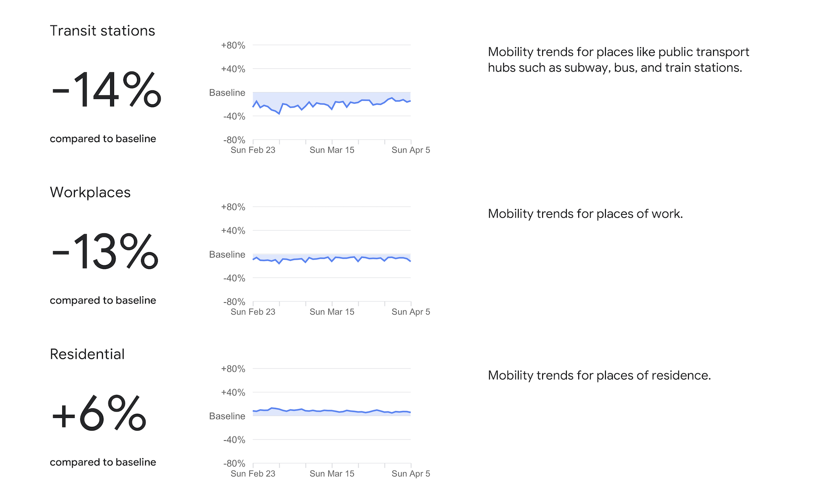Viewport: 822px width, 504px height.
Task: Select the -13% workplaces value
Action: click(x=105, y=251)
